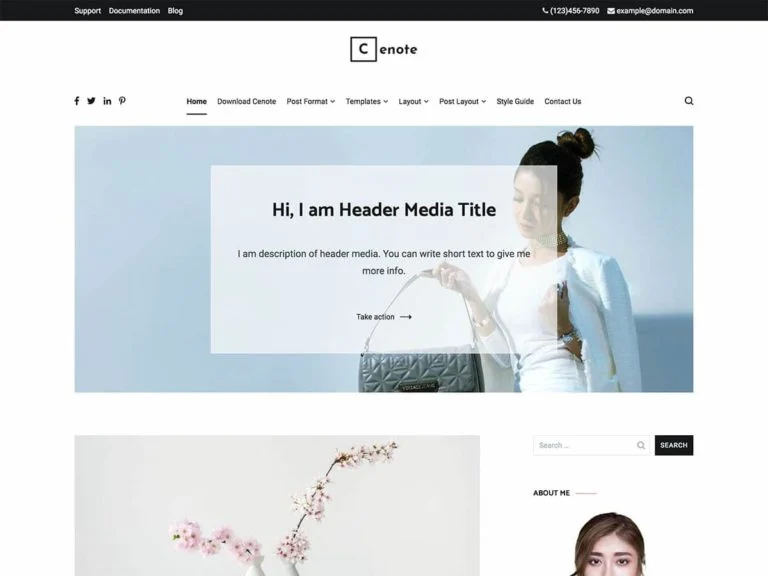Image resolution: width=768 pixels, height=576 pixels.
Task: Click magnifier icon inside sidebar search field
Action: click(641, 445)
